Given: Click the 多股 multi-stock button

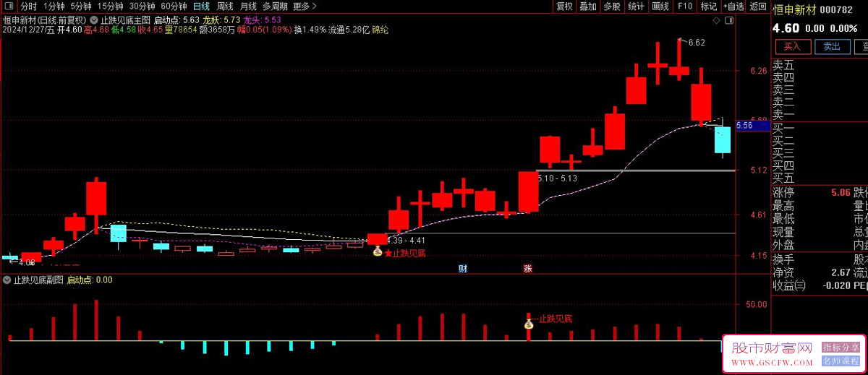Looking at the screenshot, I should [x=612, y=7].
